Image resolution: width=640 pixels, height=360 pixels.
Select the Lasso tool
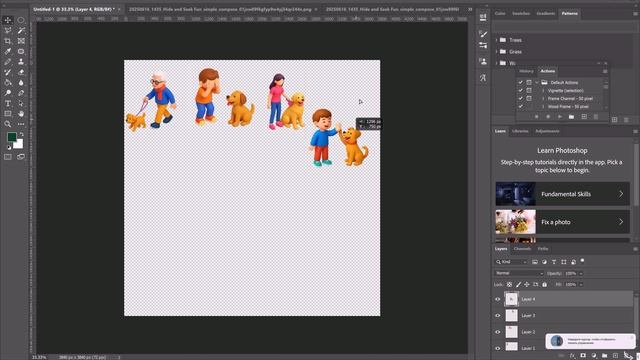[x=8, y=31]
